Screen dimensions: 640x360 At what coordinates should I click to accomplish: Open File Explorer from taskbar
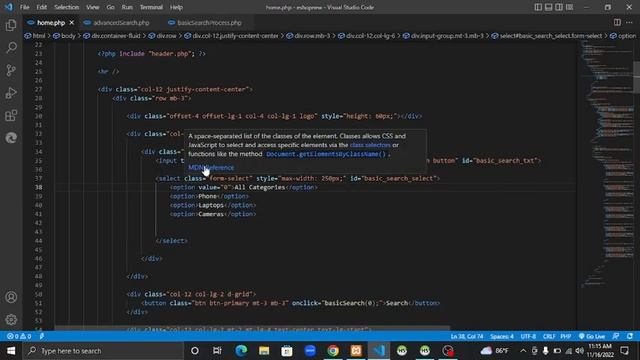pyautogui.click(x=264, y=351)
